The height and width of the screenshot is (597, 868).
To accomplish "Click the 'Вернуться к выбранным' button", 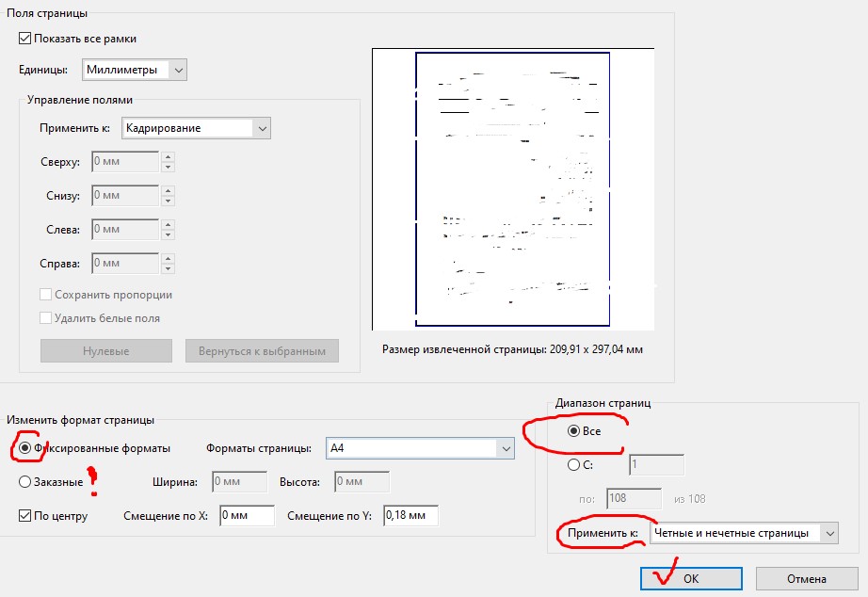I will coord(262,351).
